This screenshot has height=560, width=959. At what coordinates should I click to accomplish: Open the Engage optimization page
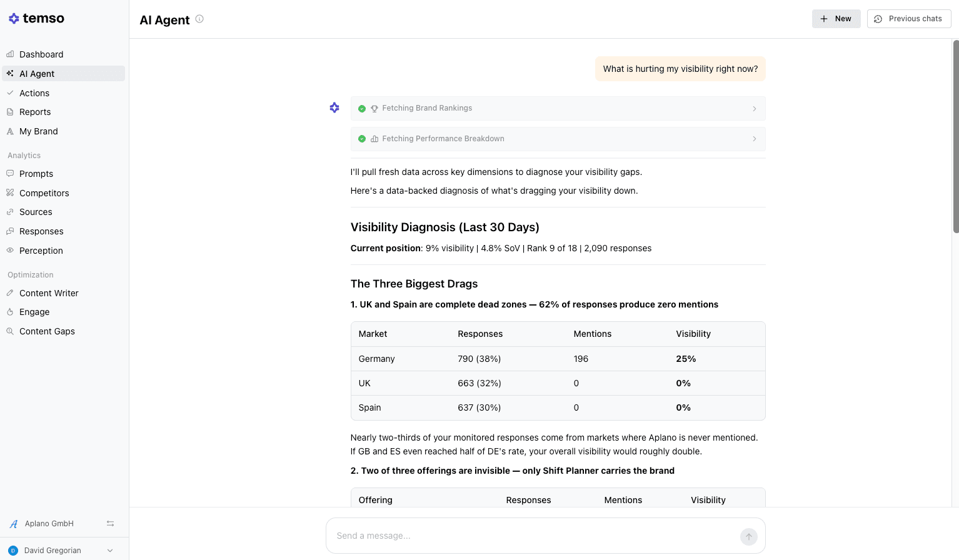[34, 312]
